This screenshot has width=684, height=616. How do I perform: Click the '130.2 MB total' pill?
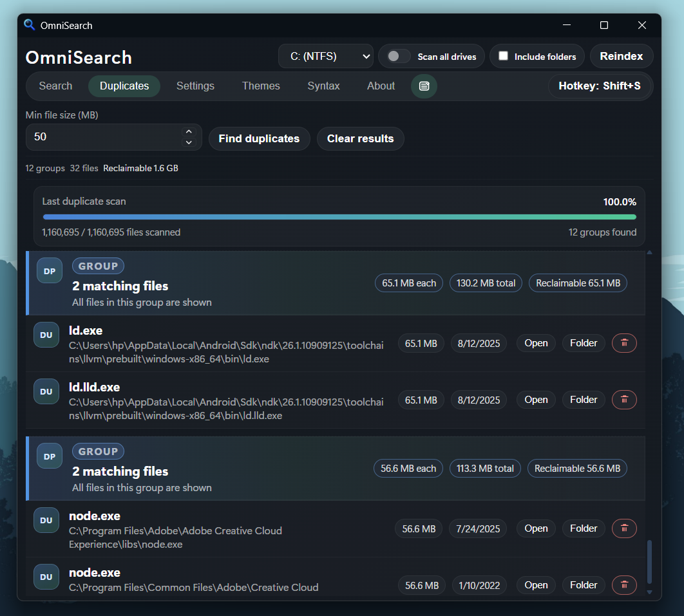point(486,283)
